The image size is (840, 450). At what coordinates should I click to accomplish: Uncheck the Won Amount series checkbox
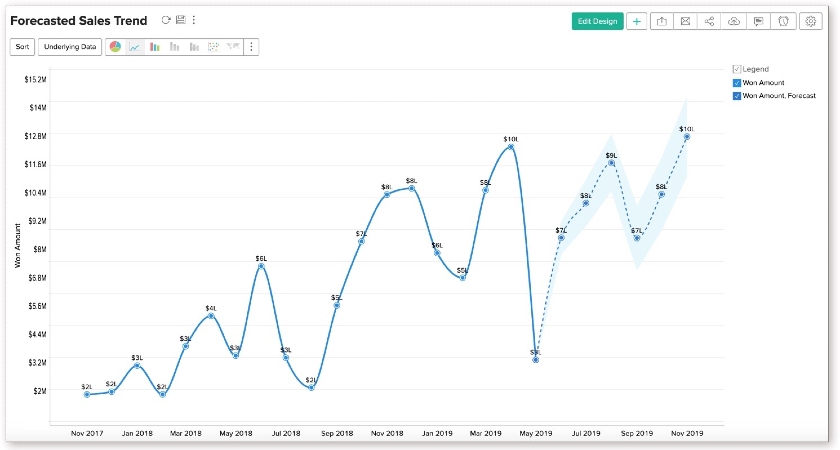coord(737,83)
